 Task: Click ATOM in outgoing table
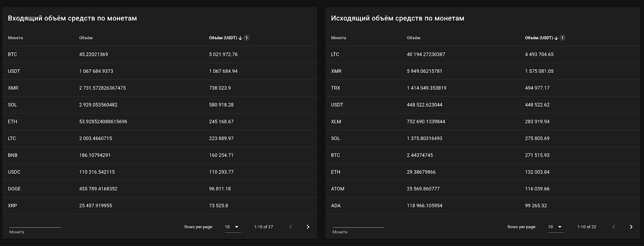point(338,189)
